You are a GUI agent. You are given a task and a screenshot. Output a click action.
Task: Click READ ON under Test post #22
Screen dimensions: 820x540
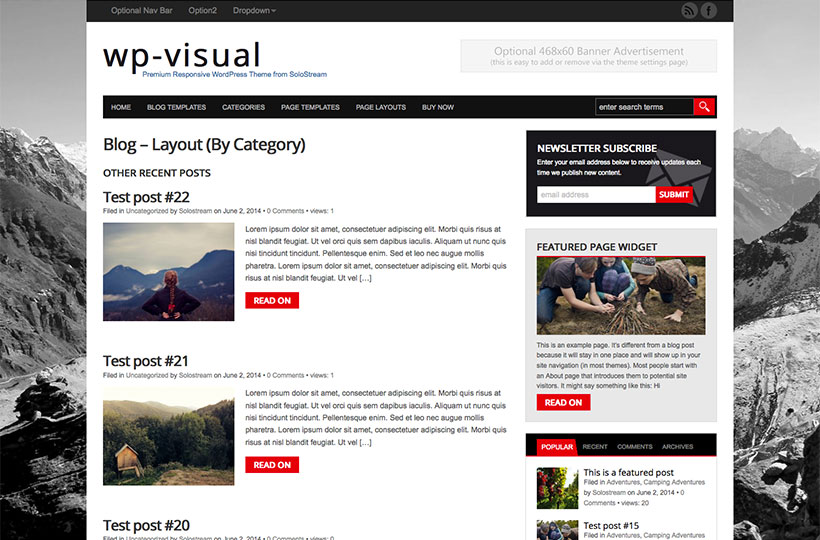tap(272, 301)
